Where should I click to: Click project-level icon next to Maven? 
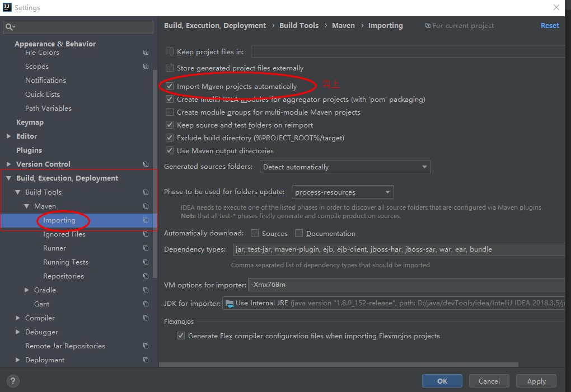click(x=146, y=206)
